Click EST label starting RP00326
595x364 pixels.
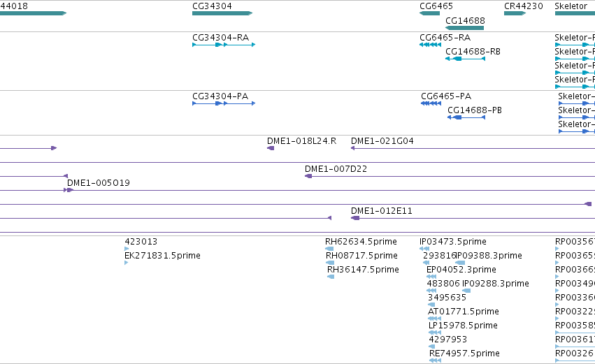coord(575,354)
